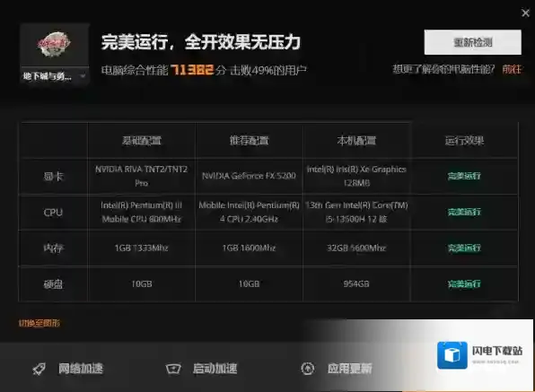Viewport: 535px width, 392px height.
Task: Select the 基础配置 column header
Action: pos(142,141)
